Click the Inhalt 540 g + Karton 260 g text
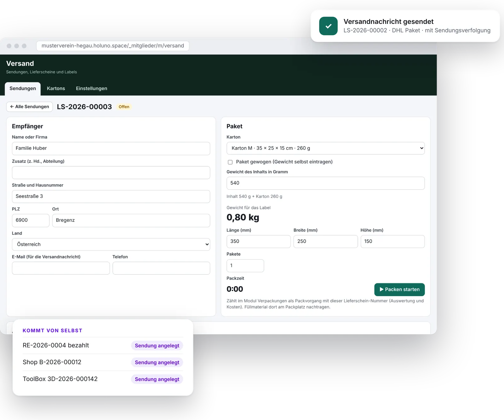Image resolution: width=504 pixels, height=420 pixels. point(254,196)
